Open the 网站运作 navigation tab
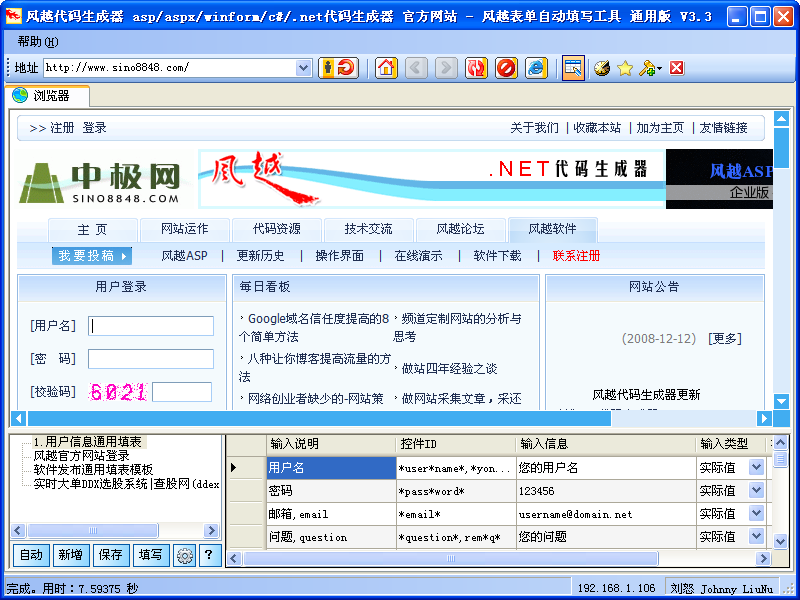Image resolution: width=800 pixels, height=600 pixels. pyautogui.click(x=185, y=229)
